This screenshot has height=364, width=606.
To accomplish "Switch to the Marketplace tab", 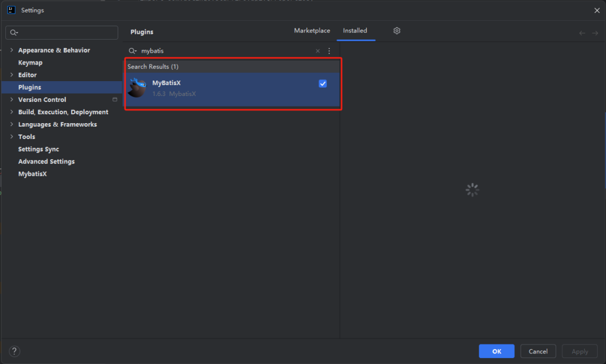I will point(312,31).
